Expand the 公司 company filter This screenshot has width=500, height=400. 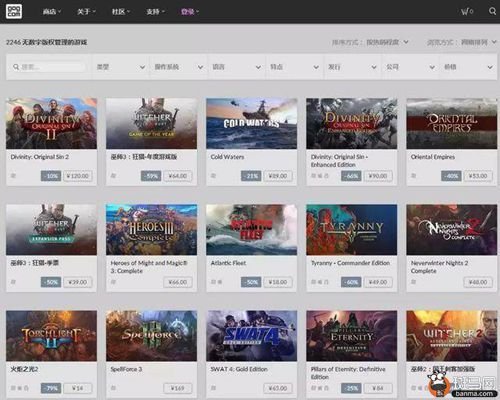pyautogui.click(x=411, y=67)
